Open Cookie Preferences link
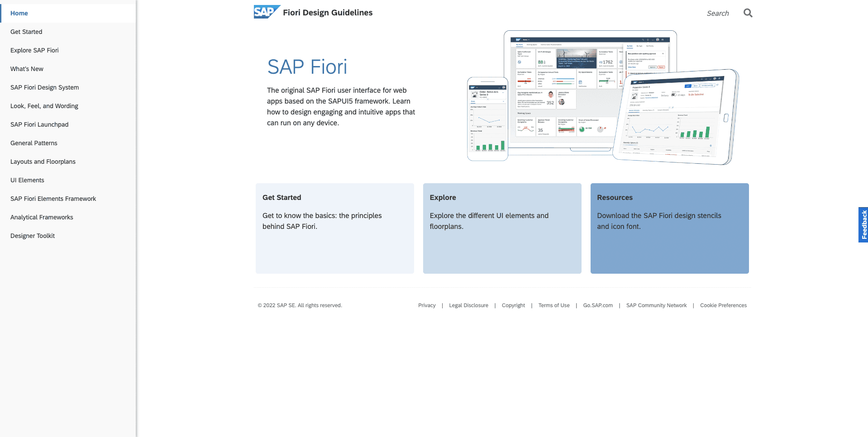 (723, 305)
